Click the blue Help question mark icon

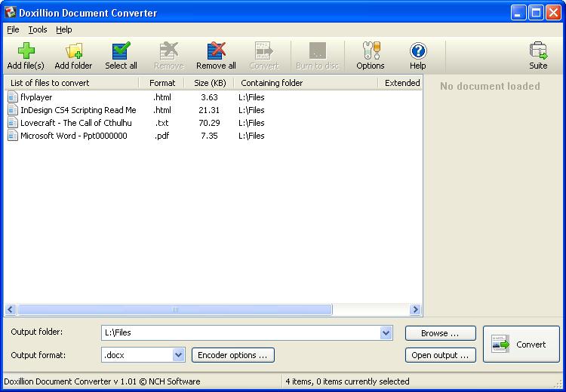pos(418,51)
